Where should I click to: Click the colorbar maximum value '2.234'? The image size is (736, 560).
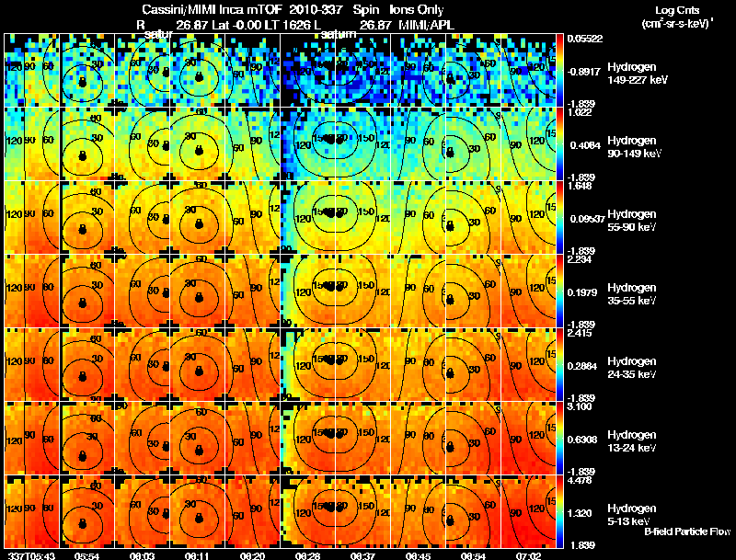tap(580, 260)
